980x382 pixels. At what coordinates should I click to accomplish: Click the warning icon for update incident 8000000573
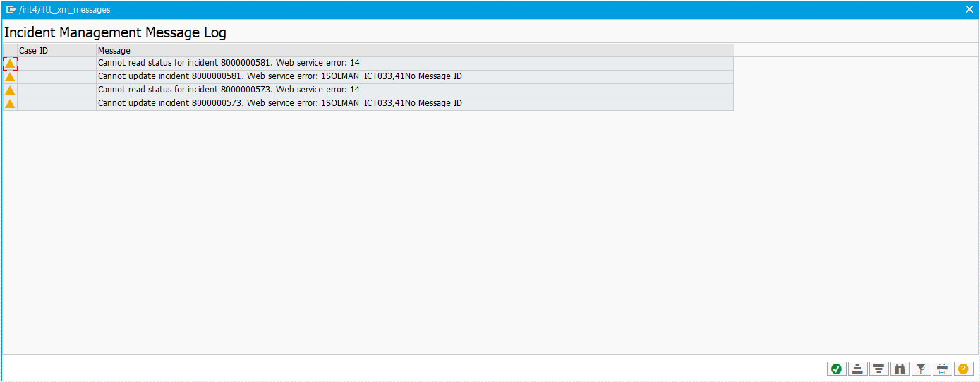tap(10, 104)
